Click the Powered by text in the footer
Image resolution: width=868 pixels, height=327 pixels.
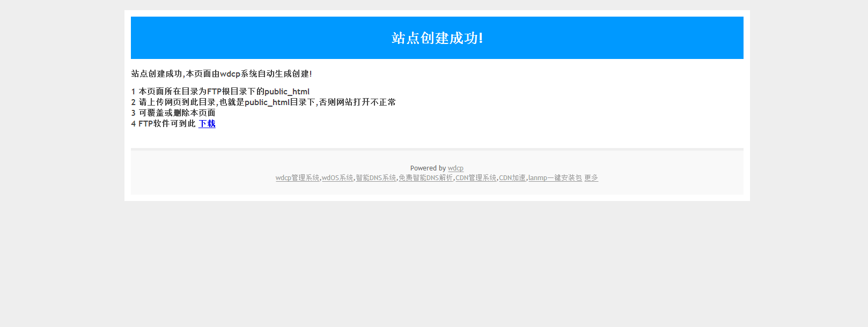[x=428, y=168]
